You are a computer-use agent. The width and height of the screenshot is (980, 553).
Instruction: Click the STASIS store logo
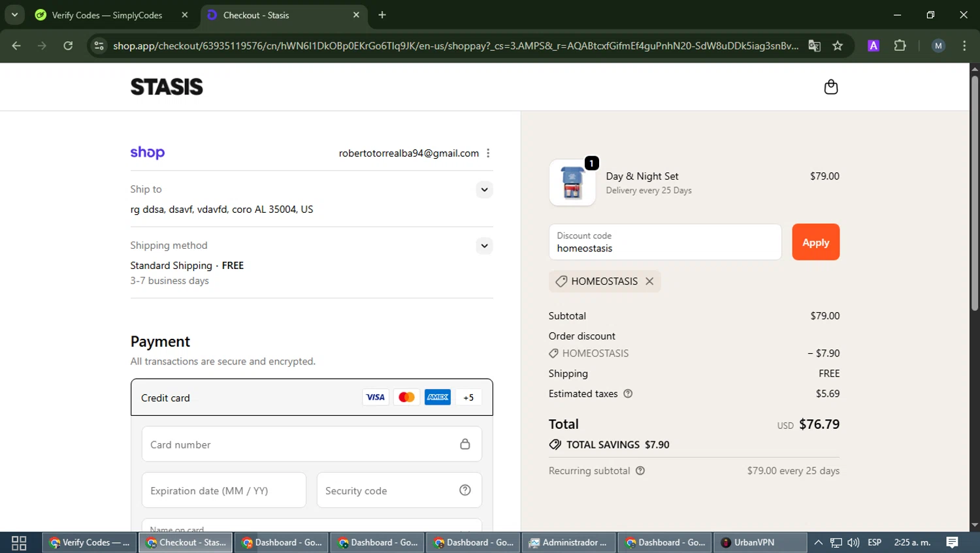tap(167, 87)
